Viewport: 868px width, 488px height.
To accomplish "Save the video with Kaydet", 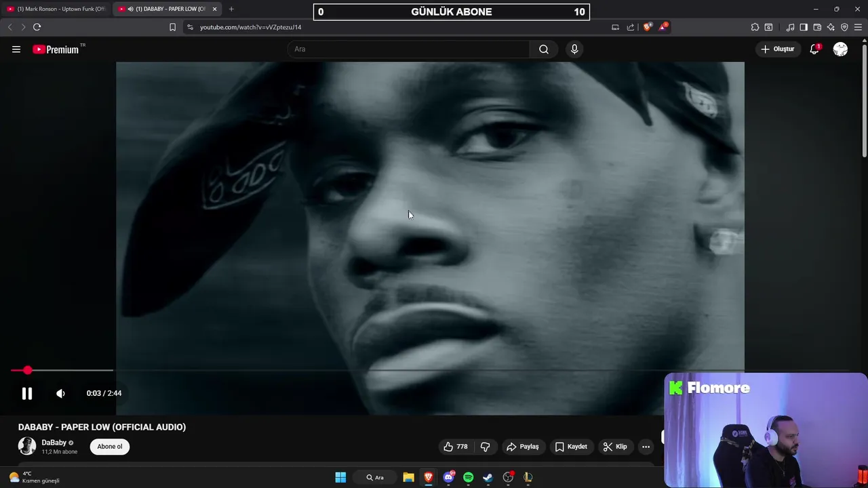I will pos(571,447).
